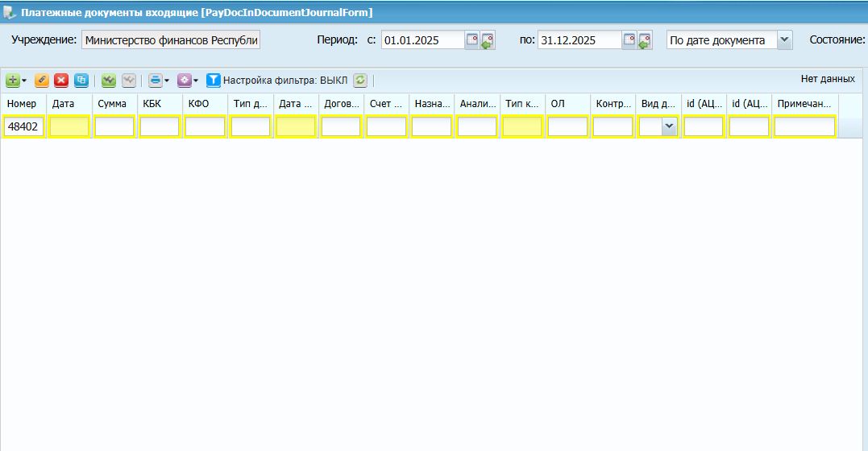Click the Номер filter field containing 48402

[x=24, y=126]
